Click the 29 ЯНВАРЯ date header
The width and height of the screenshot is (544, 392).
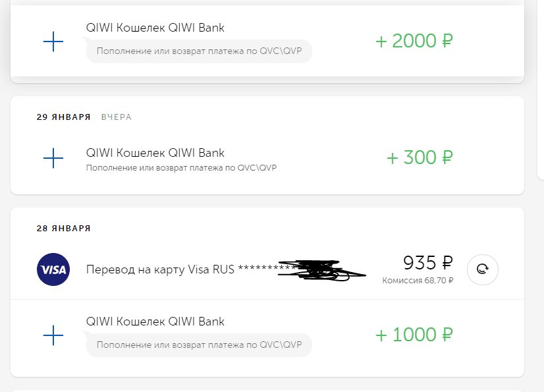click(x=63, y=117)
